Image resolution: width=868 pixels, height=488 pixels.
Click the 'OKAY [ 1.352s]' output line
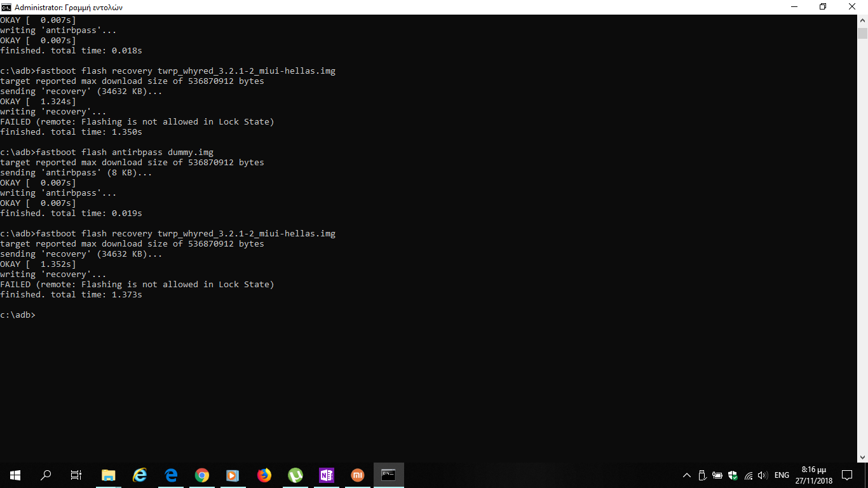38,264
